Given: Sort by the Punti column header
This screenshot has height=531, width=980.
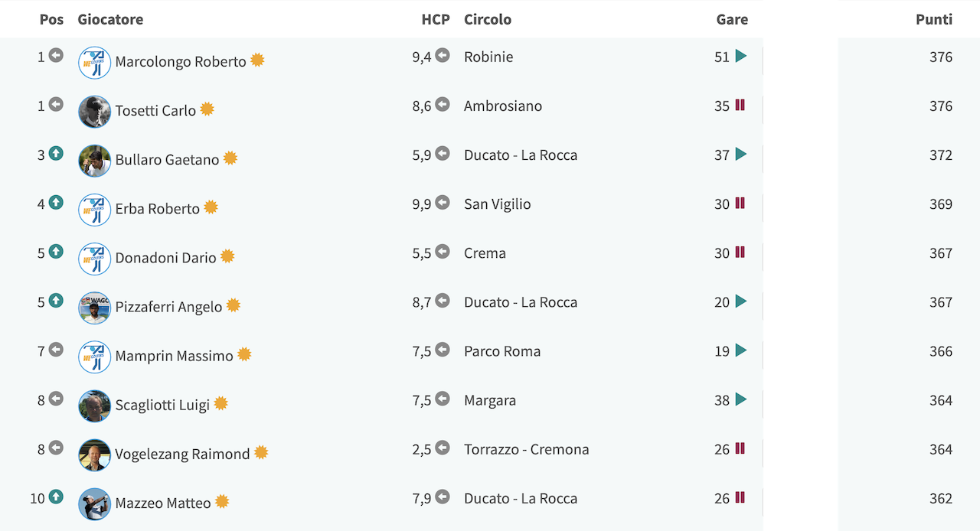Looking at the screenshot, I should (934, 19).
